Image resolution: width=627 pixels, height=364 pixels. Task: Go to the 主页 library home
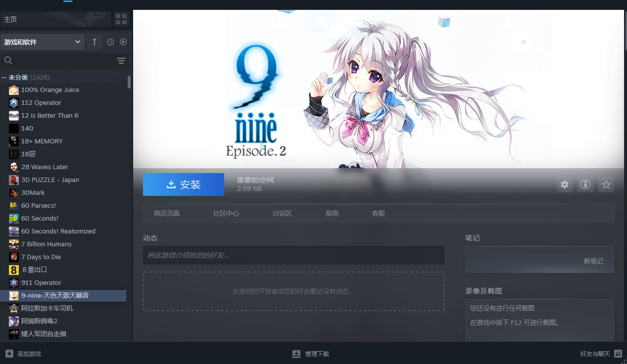(x=55, y=19)
